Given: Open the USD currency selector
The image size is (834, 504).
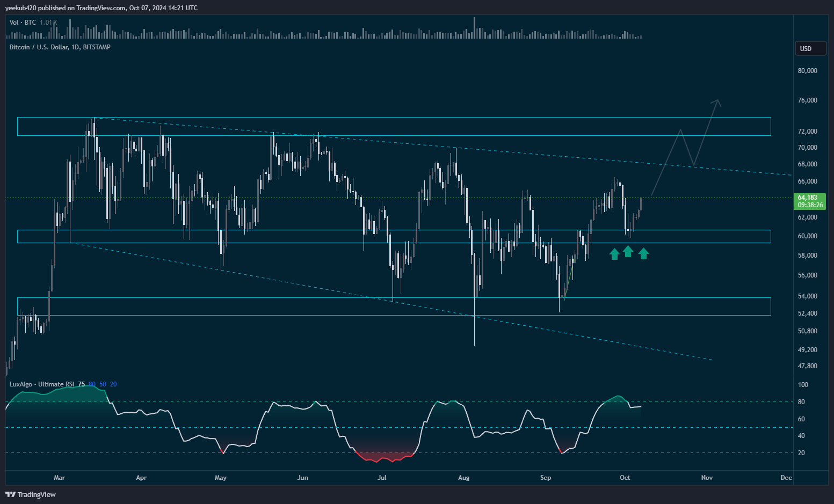Looking at the screenshot, I should coord(810,48).
